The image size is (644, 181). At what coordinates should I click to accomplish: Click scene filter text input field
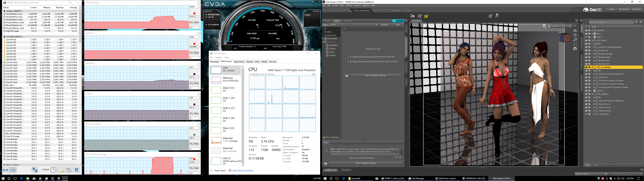point(611,22)
